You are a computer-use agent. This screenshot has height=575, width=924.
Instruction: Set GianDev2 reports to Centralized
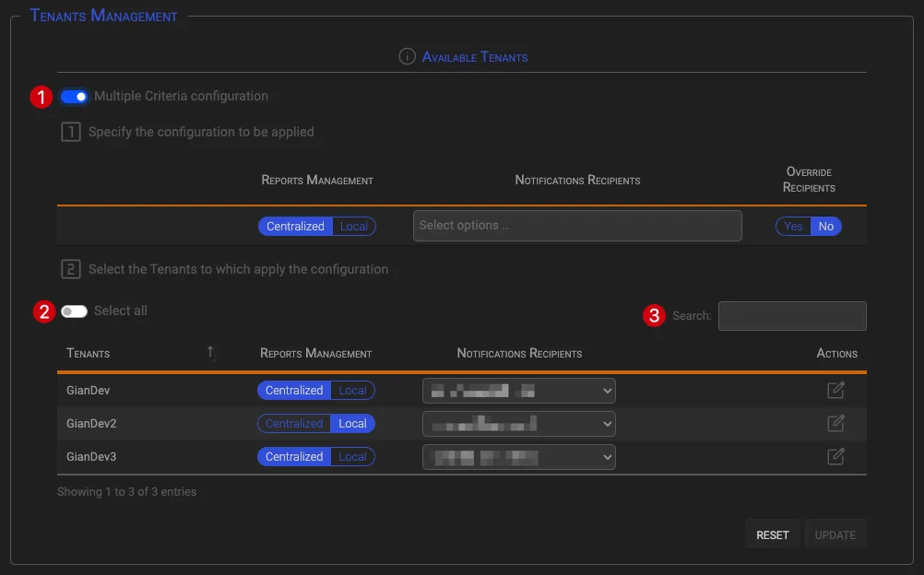[294, 424]
